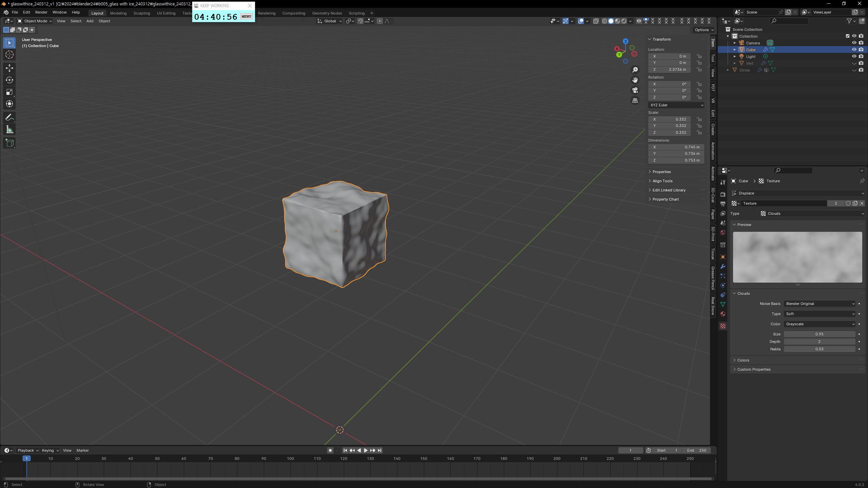
Task: Switch to the Sculpting workspace tab
Action: click(x=141, y=13)
